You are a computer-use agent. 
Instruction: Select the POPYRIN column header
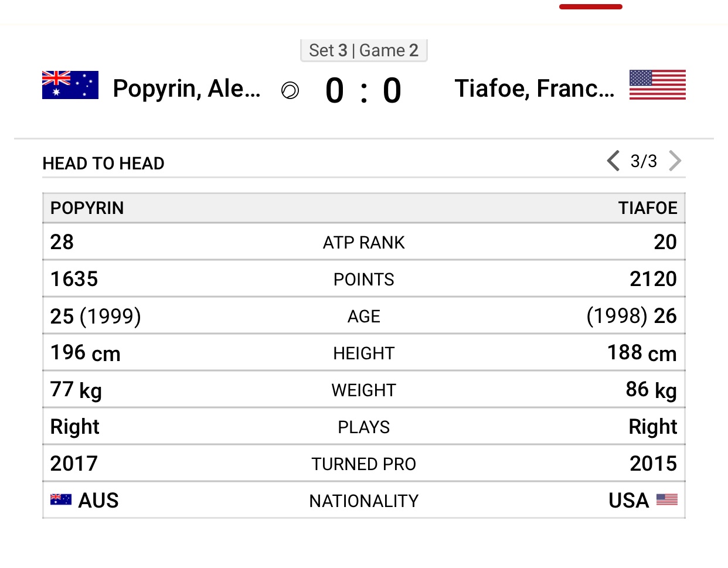click(87, 208)
